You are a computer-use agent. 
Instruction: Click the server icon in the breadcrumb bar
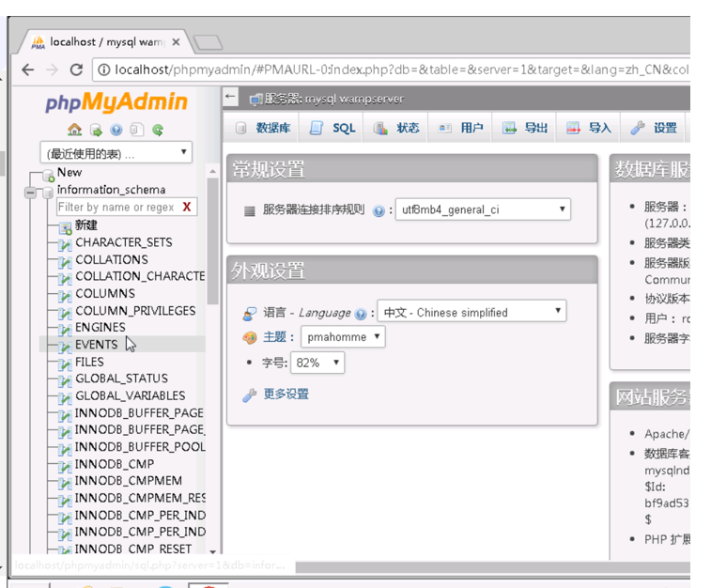[255, 99]
